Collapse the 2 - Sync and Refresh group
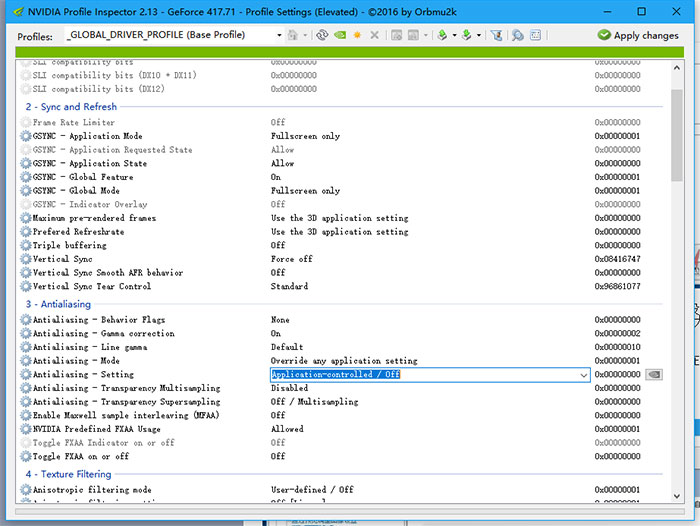700x526 pixels. 71,107
